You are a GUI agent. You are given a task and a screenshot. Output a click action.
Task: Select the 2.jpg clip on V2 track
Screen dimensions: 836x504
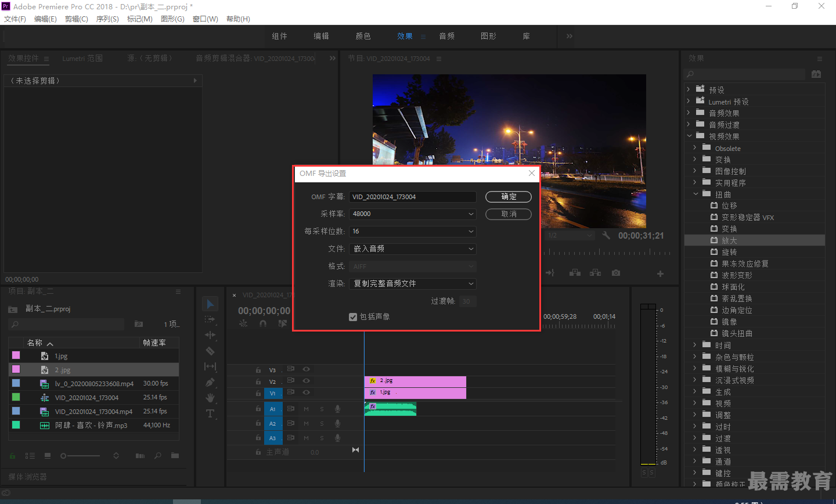pyautogui.click(x=415, y=381)
